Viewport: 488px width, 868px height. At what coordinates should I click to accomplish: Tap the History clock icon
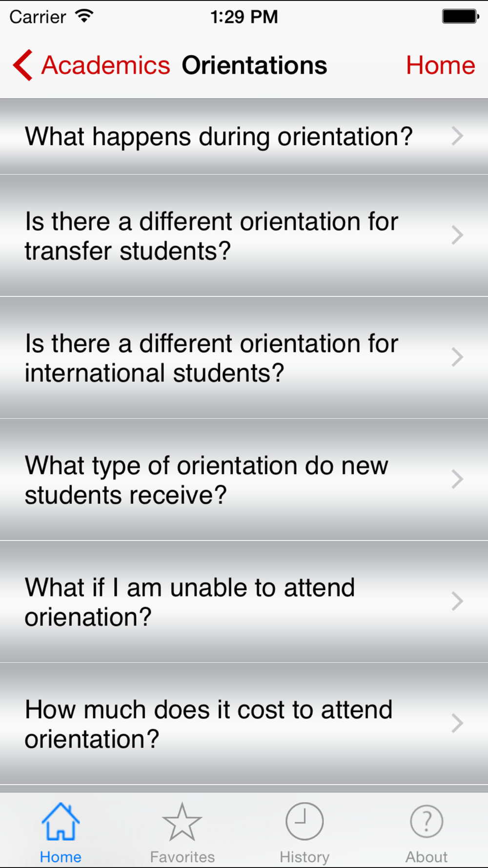click(305, 821)
